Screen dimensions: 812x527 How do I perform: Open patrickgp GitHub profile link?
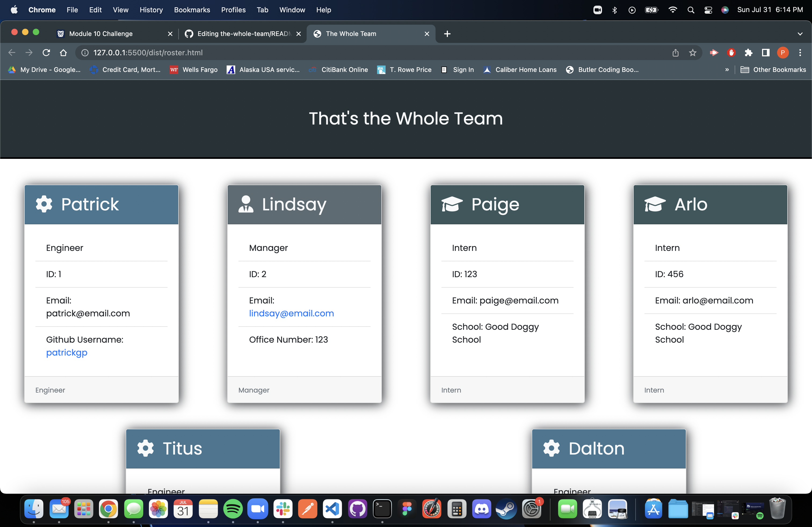67,353
